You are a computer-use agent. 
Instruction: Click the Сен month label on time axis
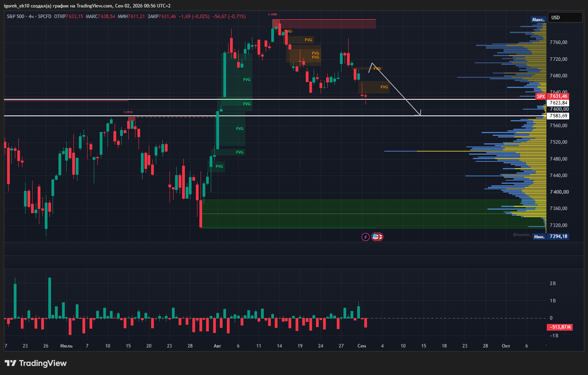pyautogui.click(x=362, y=346)
